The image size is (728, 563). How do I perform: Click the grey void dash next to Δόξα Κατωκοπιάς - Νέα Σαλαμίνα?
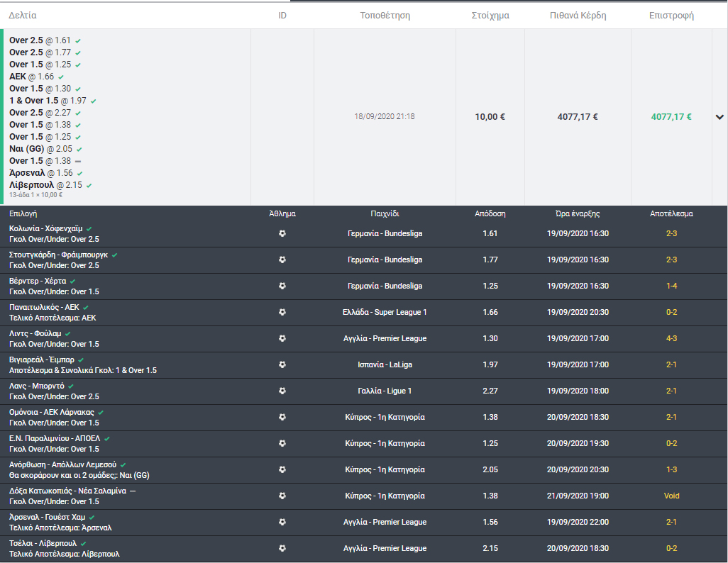coord(133,491)
